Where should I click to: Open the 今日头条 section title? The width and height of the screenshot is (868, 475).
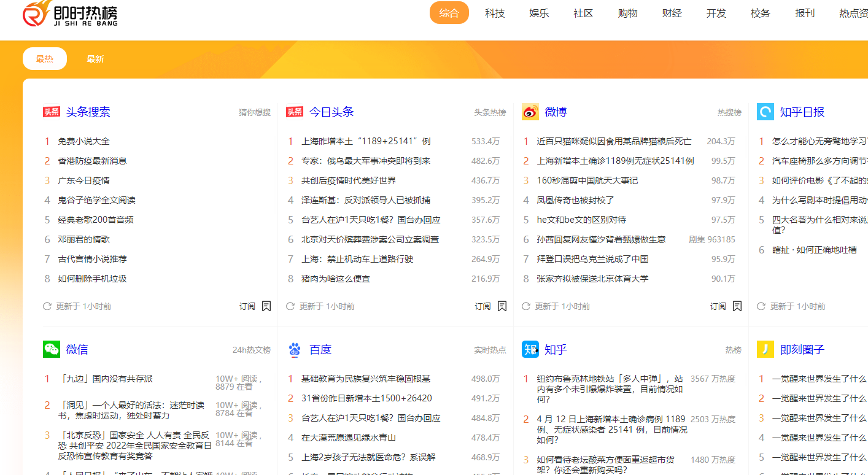click(331, 112)
